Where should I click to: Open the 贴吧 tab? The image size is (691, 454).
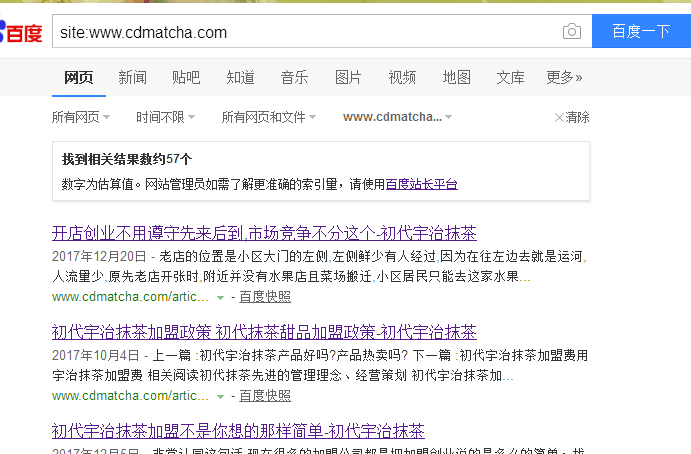pos(186,78)
